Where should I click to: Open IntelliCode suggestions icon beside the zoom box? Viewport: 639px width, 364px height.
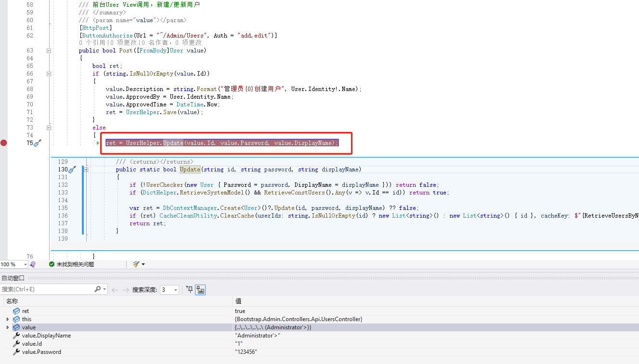coord(33,264)
